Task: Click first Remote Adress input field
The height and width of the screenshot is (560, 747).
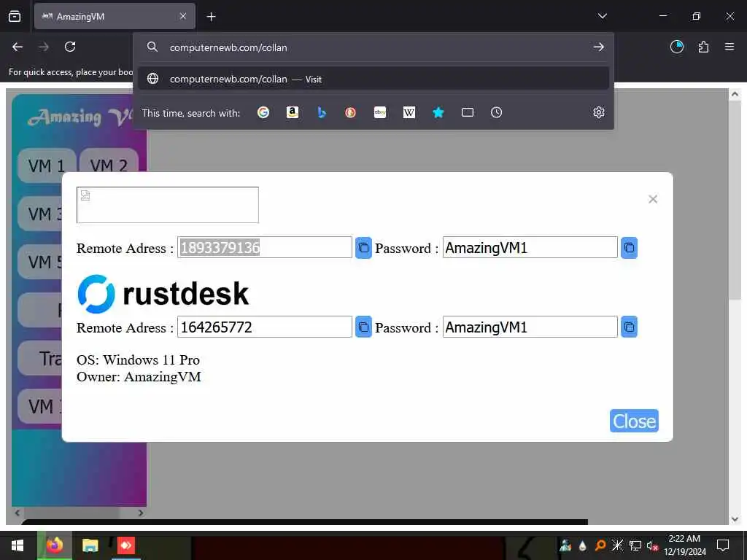Action: click(264, 248)
